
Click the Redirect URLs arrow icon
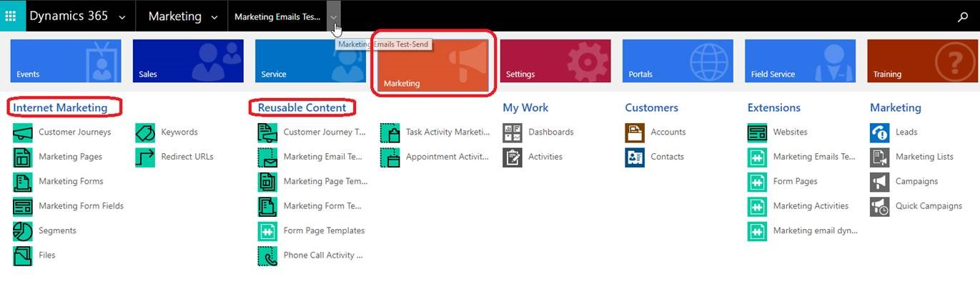point(145,157)
